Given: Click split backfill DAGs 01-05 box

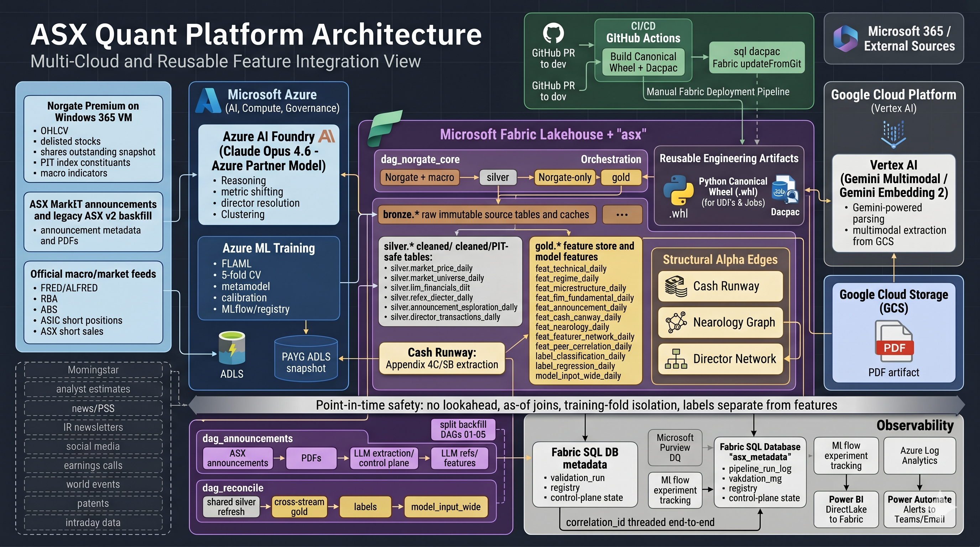Looking at the screenshot, I should (463, 429).
